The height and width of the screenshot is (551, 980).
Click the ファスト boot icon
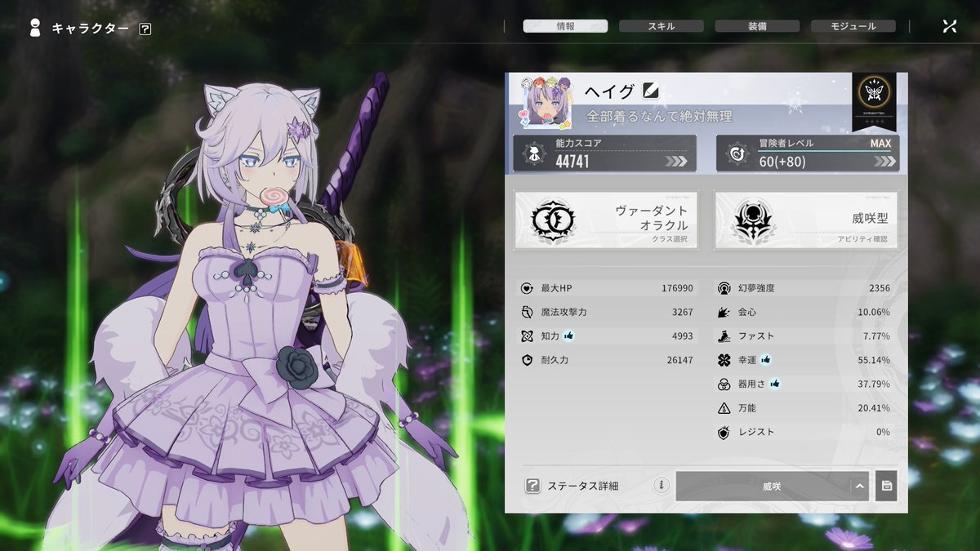pos(724,335)
